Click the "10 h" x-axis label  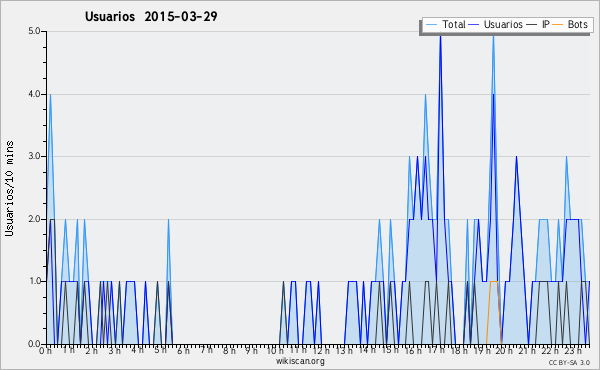click(275, 351)
